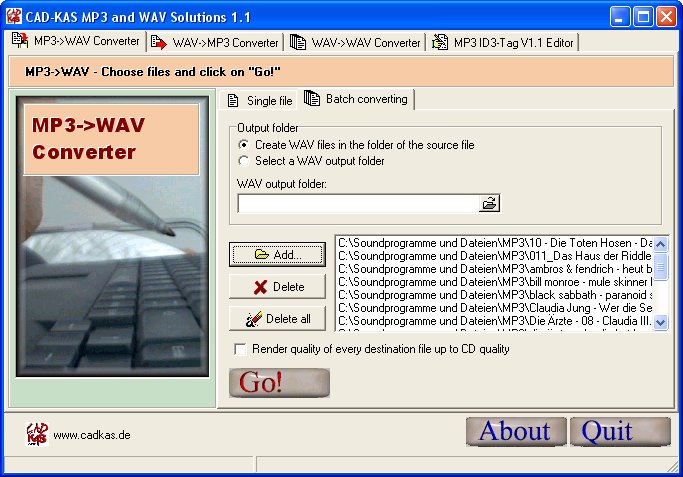Choose 'Select a WAV output folder' option
683x477 pixels.
[245, 160]
